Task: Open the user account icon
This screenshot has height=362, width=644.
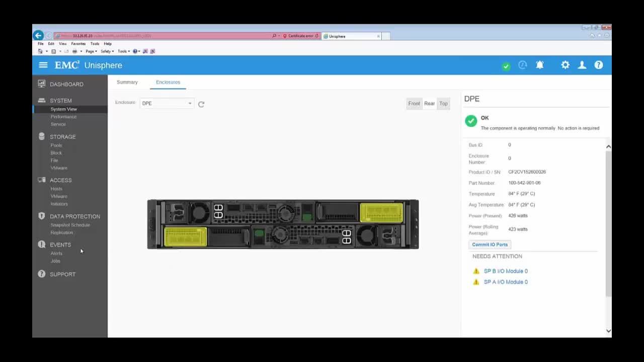Action: point(582,65)
